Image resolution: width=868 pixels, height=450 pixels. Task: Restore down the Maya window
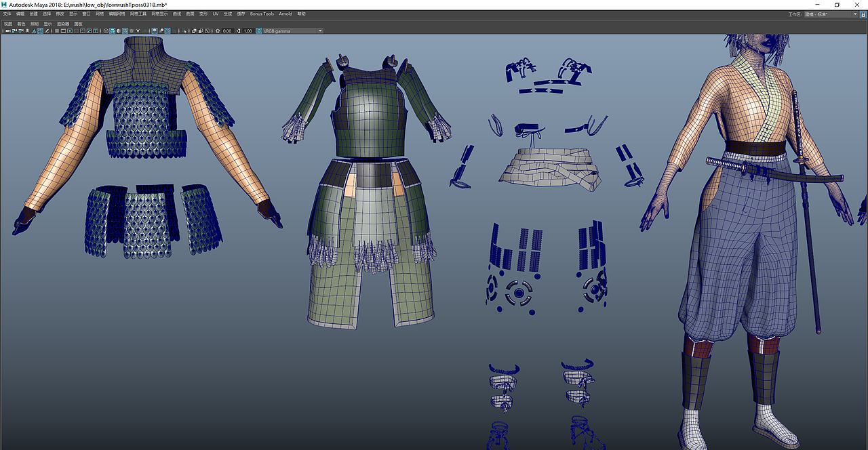tap(837, 4)
